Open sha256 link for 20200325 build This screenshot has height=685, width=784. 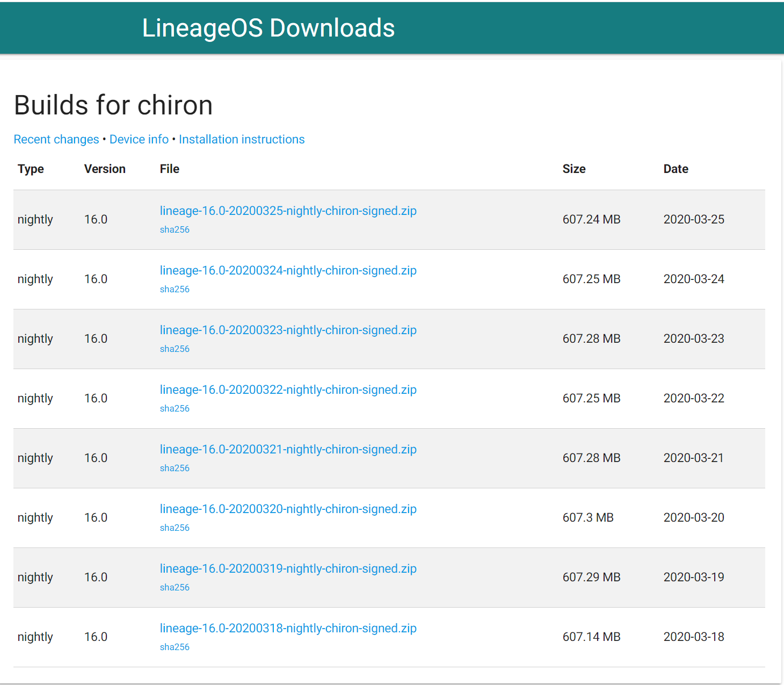pyautogui.click(x=175, y=230)
